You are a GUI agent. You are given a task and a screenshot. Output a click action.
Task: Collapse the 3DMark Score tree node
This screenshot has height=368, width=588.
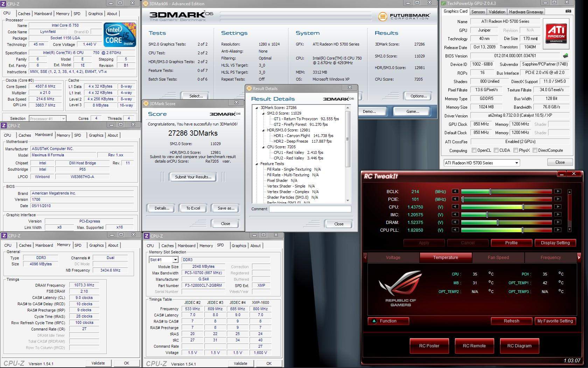click(257, 108)
